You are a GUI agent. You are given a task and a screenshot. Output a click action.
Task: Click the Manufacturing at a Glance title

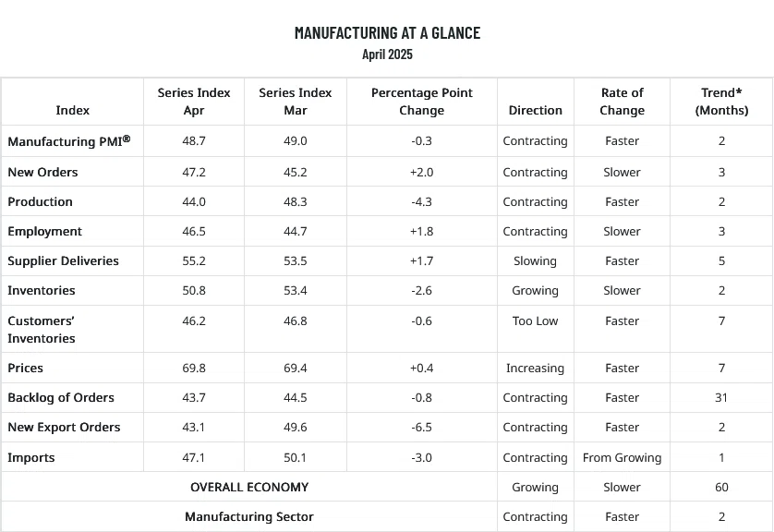387,33
